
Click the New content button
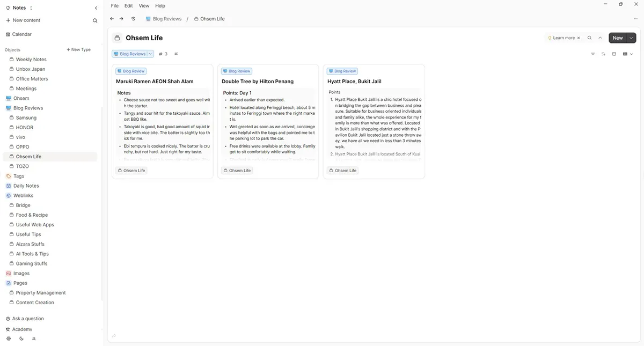click(x=23, y=20)
